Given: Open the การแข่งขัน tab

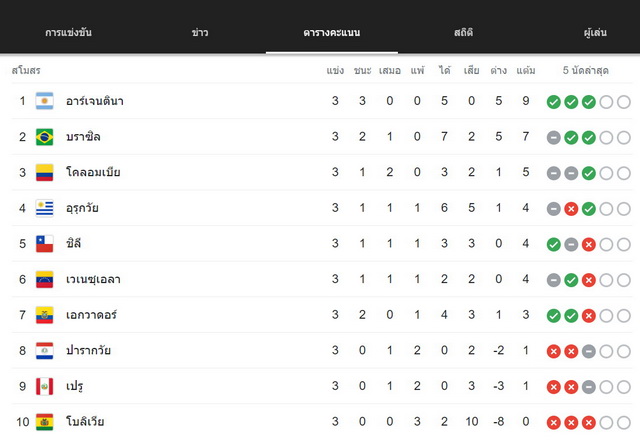Looking at the screenshot, I should [x=68, y=33].
